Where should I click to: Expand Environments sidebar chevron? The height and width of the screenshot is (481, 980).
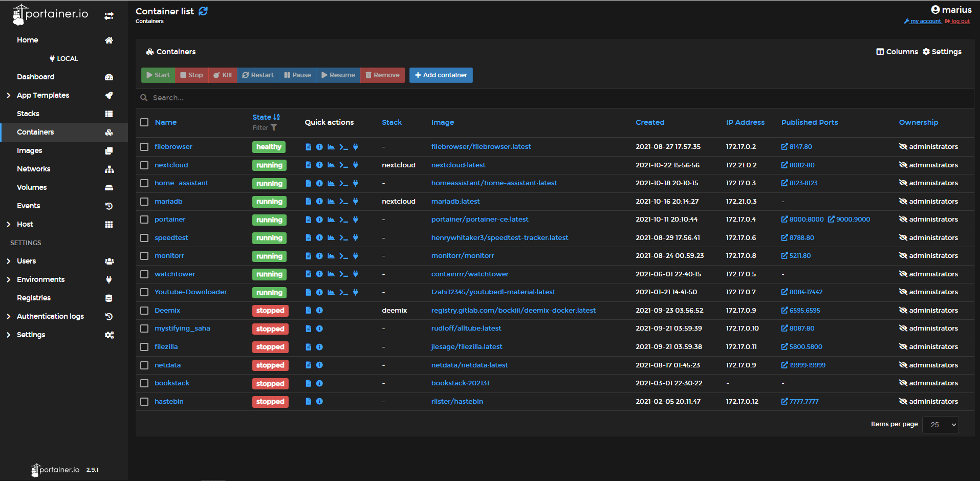tap(8, 280)
